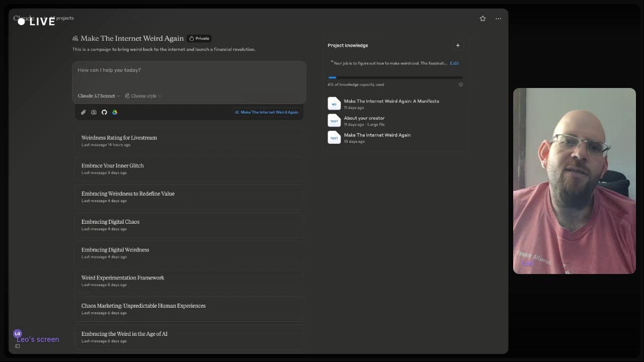644x362 pixels.
Task: Click the project description text
Action: tap(164, 49)
